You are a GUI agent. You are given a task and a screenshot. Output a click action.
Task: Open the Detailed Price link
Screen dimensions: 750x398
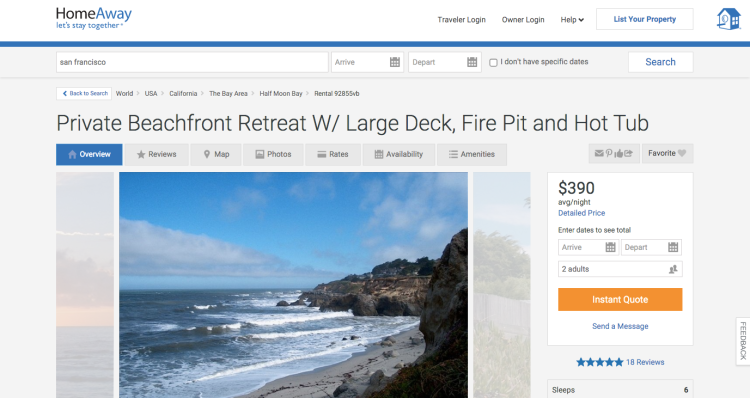pos(582,213)
